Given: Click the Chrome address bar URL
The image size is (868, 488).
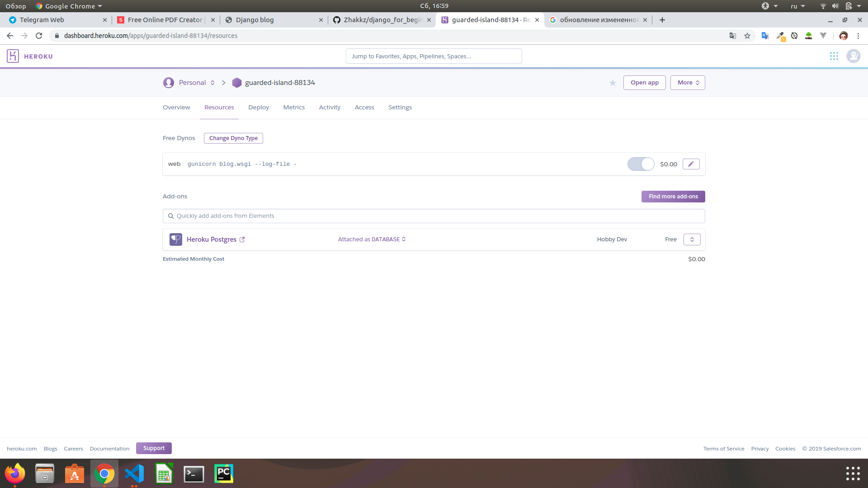Looking at the screenshot, I should 151,36.
